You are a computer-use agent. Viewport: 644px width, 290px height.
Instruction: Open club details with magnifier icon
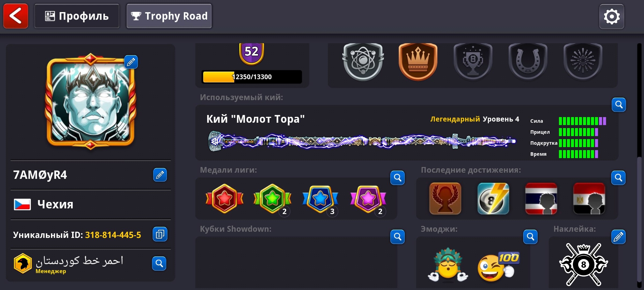pos(159,263)
